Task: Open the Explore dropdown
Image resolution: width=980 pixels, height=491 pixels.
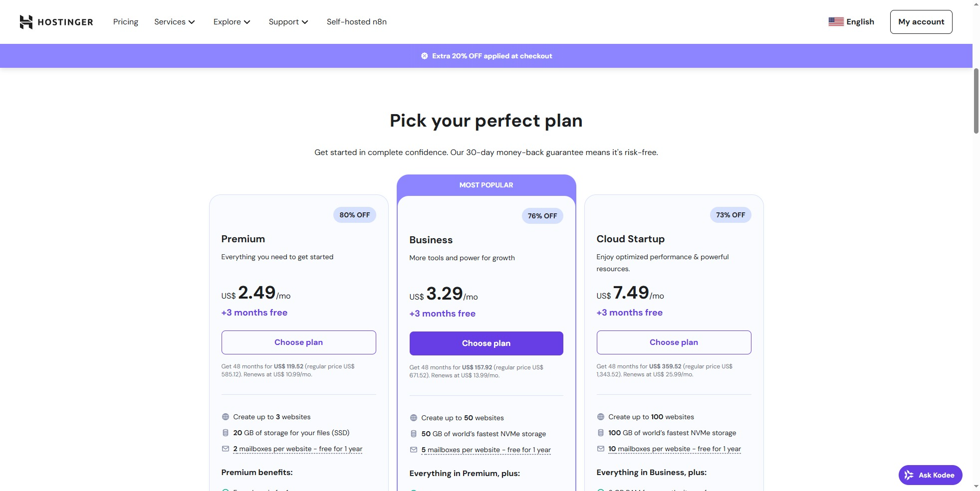Action: click(232, 22)
